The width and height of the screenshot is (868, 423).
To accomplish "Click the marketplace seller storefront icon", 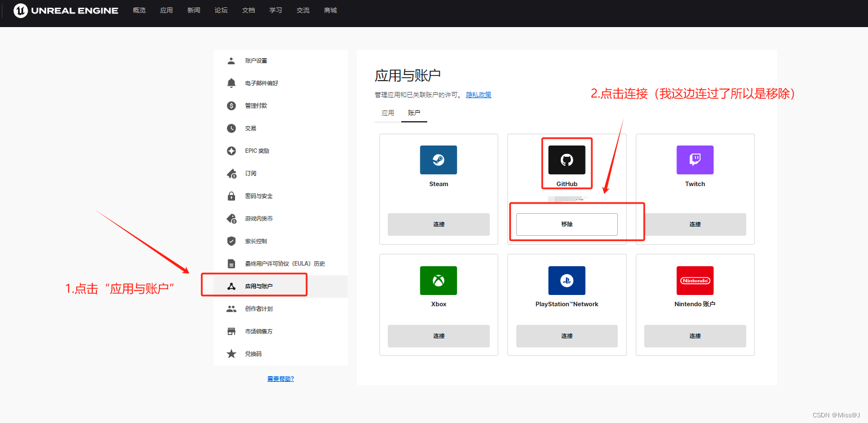I will 231,331.
